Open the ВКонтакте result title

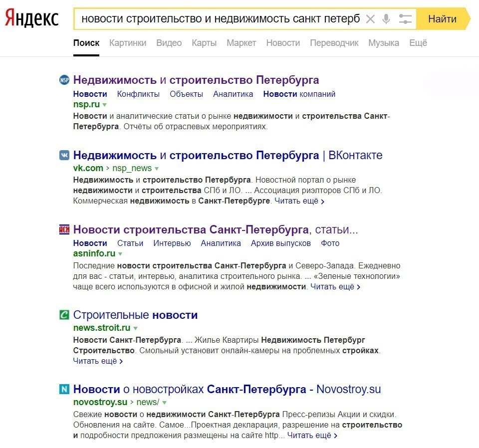point(228,155)
